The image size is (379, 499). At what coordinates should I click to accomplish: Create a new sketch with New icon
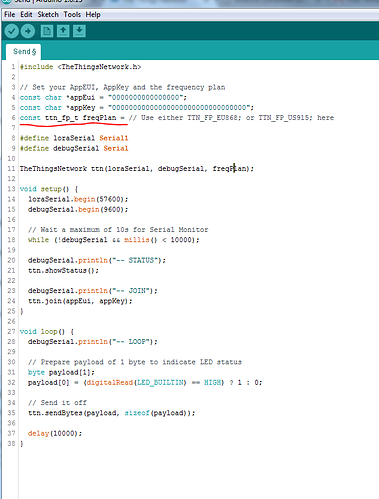tap(47, 31)
